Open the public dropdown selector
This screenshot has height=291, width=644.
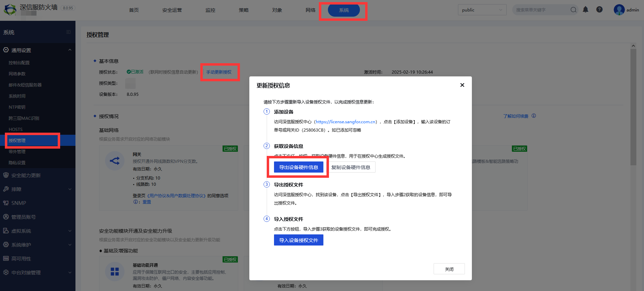click(482, 10)
